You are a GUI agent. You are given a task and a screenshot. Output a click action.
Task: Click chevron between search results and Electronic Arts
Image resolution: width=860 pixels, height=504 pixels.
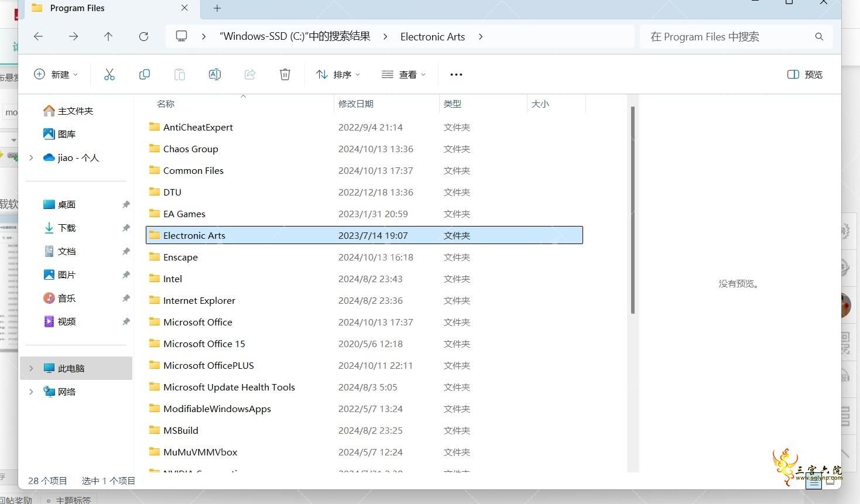(385, 36)
